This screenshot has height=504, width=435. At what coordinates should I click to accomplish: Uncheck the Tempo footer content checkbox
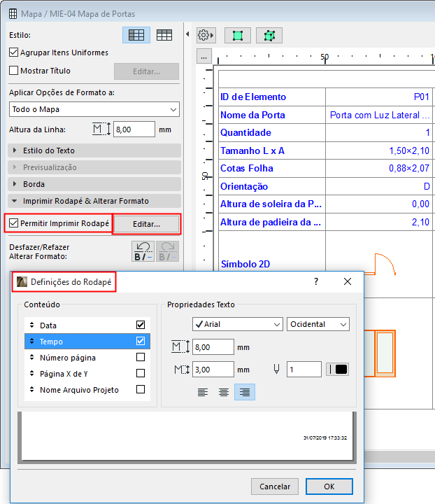pos(141,341)
